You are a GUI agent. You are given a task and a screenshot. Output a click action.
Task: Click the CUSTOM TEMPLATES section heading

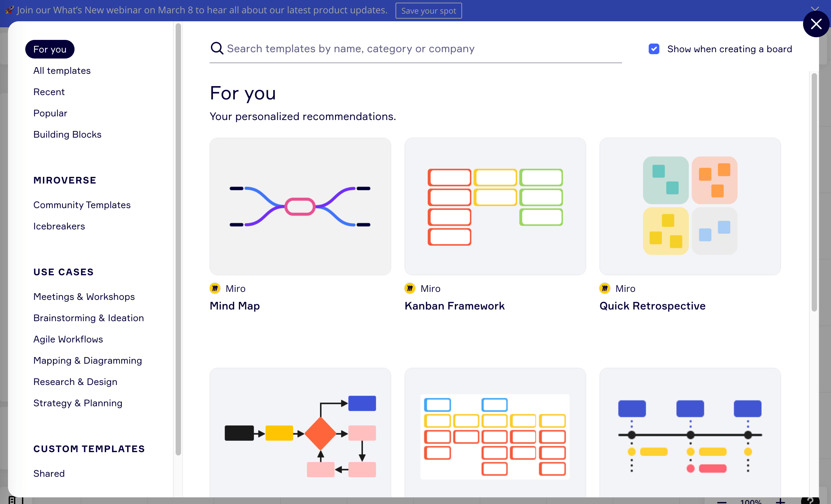click(x=89, y=449)
